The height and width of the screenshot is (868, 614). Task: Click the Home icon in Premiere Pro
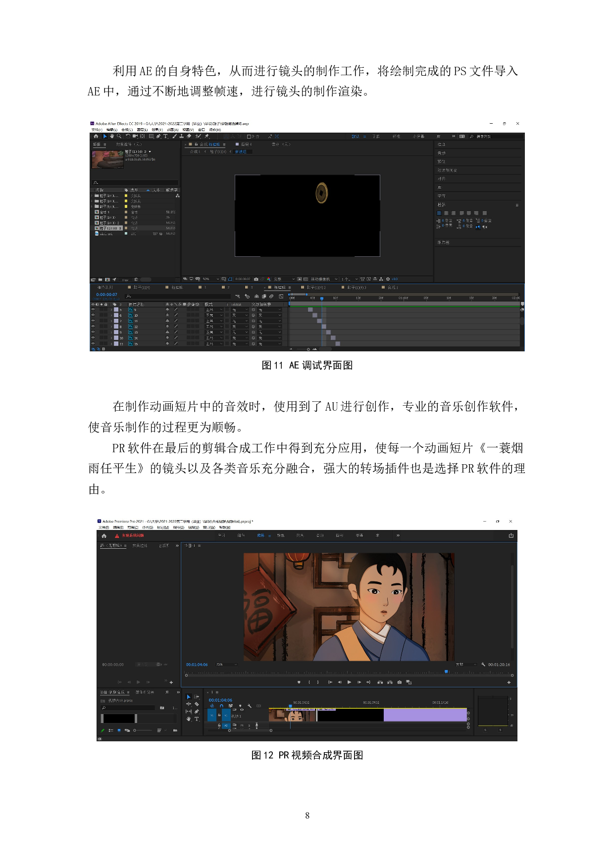tap(104, 536)
